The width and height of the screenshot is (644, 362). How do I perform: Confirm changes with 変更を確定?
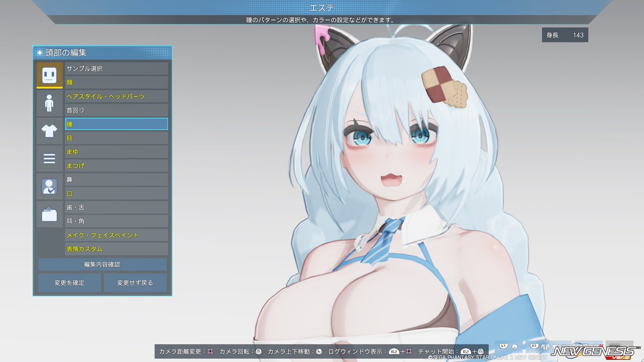(x=69, y=283)
